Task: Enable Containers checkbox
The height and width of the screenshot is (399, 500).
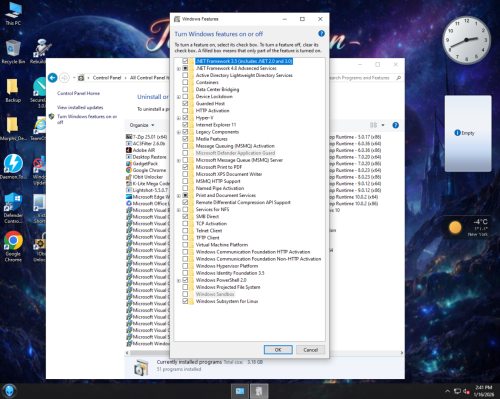Action: [185, 82]
